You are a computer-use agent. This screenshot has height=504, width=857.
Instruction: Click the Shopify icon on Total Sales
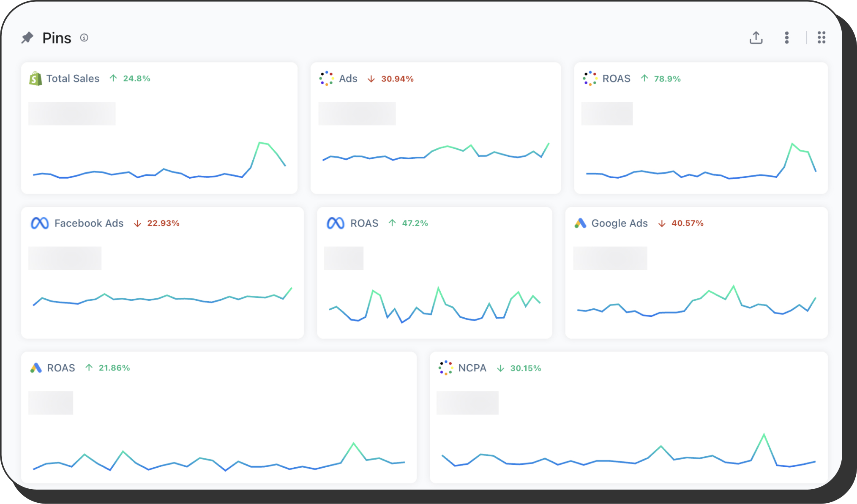coord(36,79)
